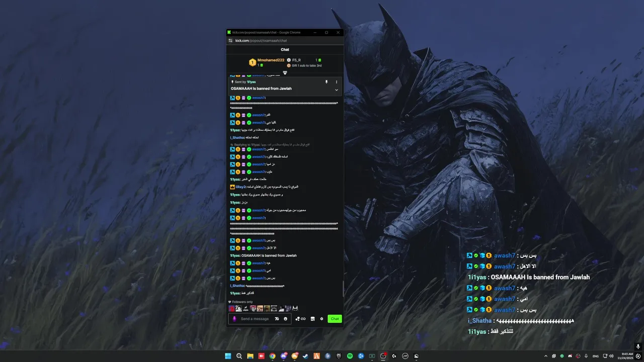
Task: Open chat settings gear icon
Action: tap(321, 319)
